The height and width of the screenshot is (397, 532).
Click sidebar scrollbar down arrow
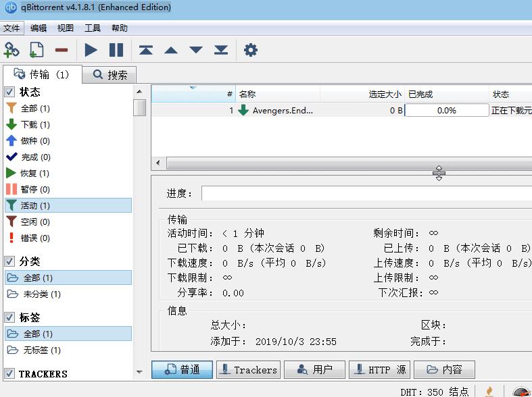point(139,372)
